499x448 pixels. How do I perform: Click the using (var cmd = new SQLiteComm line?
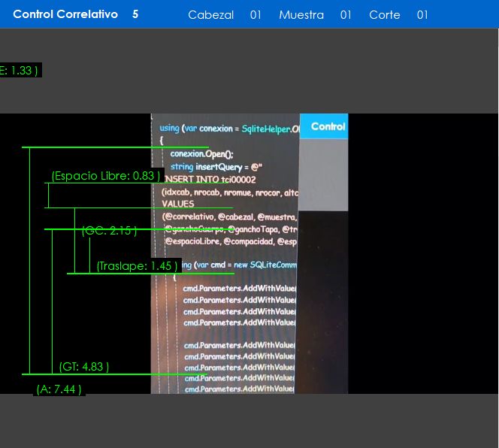[x=239, y=265]
